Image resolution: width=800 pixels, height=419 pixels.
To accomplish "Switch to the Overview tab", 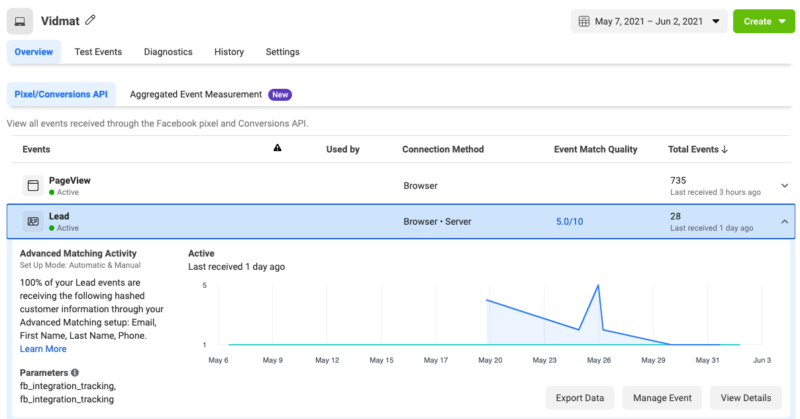I will (34, 52).
